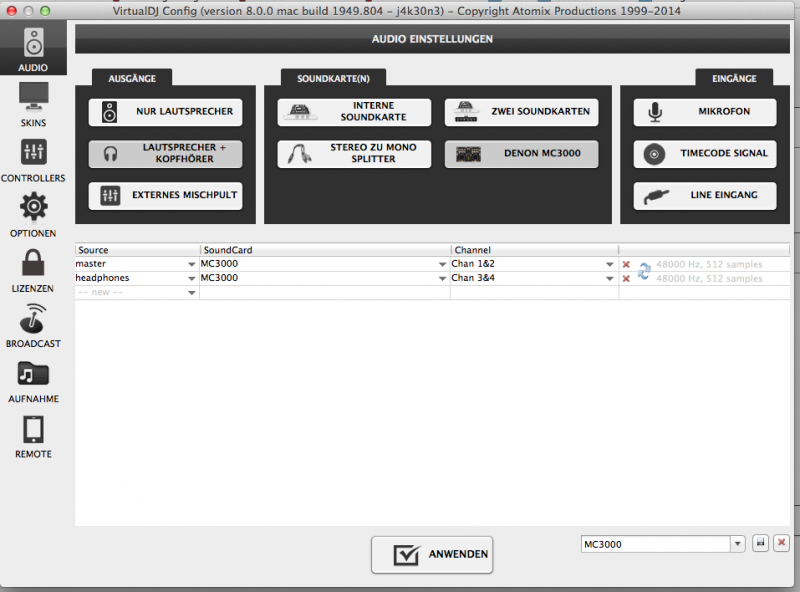This screenshot has width=800, height=592.
Task: Open the Chan 3&4 channel dropdown
Action: (610, 279)
